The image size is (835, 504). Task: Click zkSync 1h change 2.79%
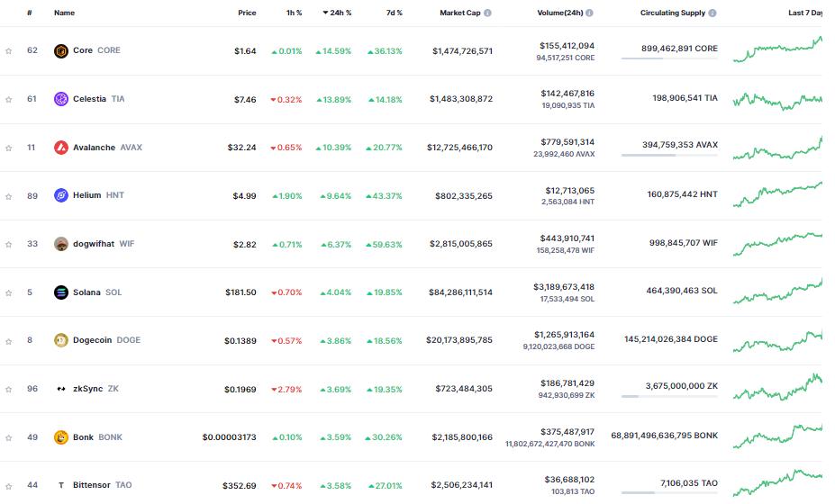pyautogui.click(x=286, y=390)
